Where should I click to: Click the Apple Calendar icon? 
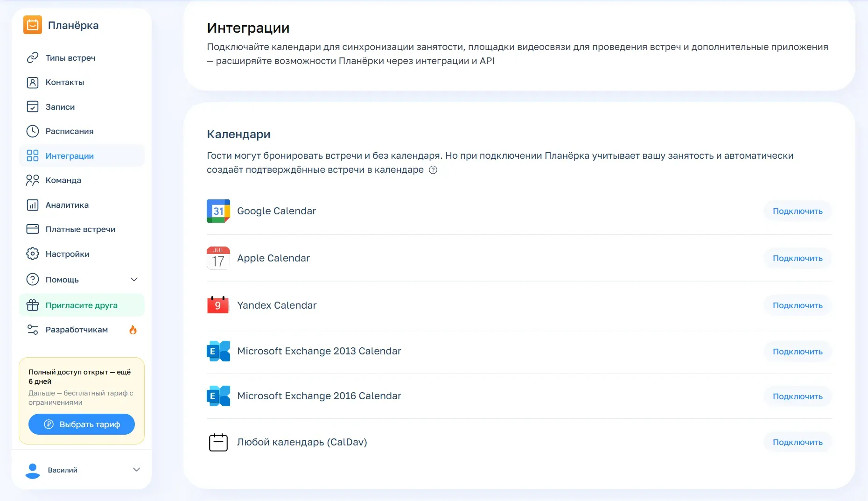click(x=218, y=258)
